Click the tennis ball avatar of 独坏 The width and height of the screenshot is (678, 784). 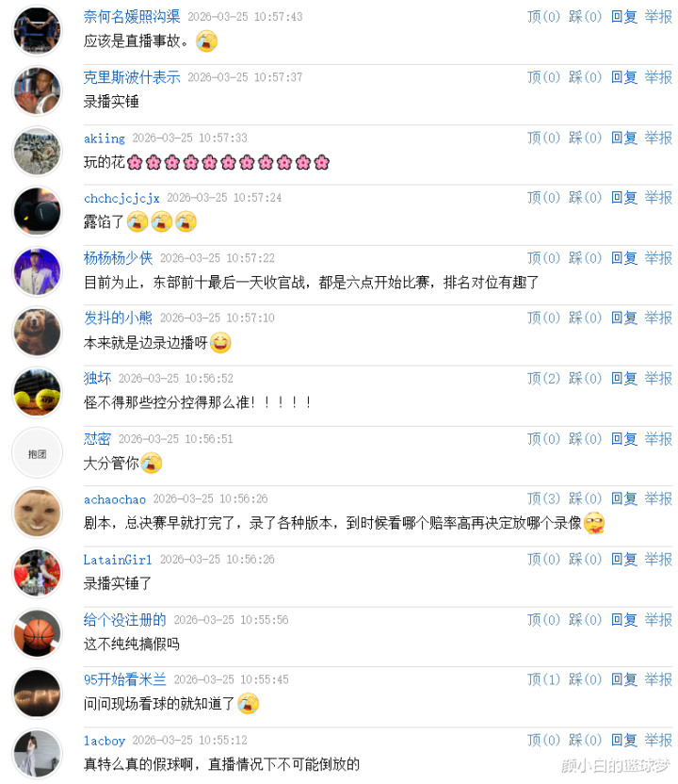coord(37,393)
